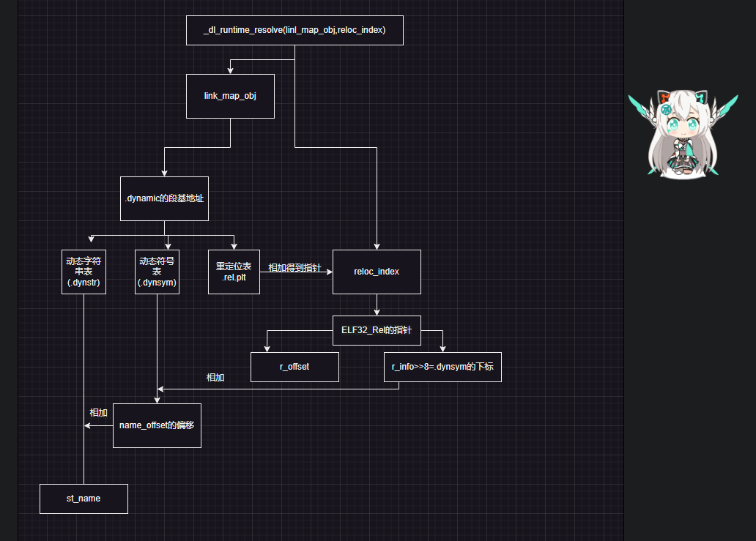
Task: Click the r_info>>8=.dynsym的下标 node
Action: (x=442, y=367)
